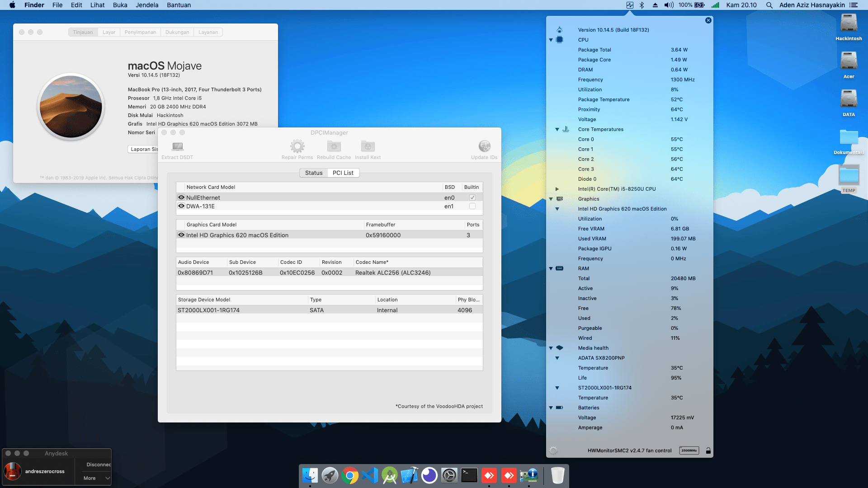
Task: Expand Intel(R) Core i5-8250U CPU row
Action: [x=557, y=189]
